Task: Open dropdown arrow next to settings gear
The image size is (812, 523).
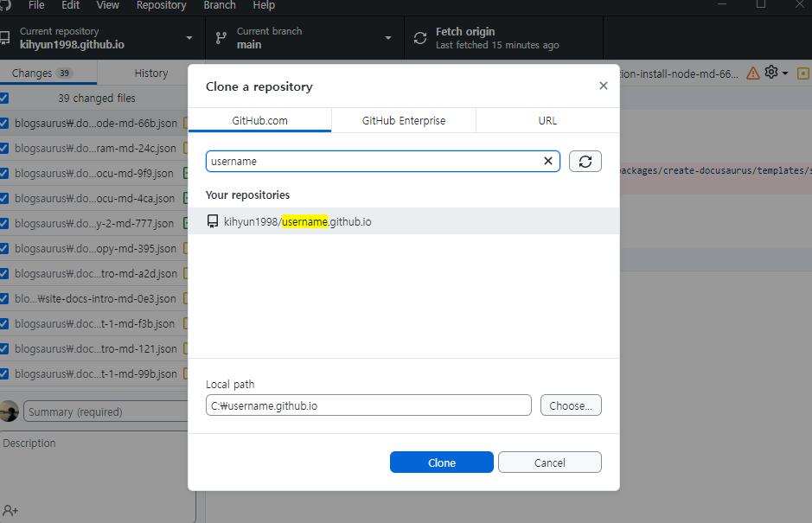Action: pos(785,73)
